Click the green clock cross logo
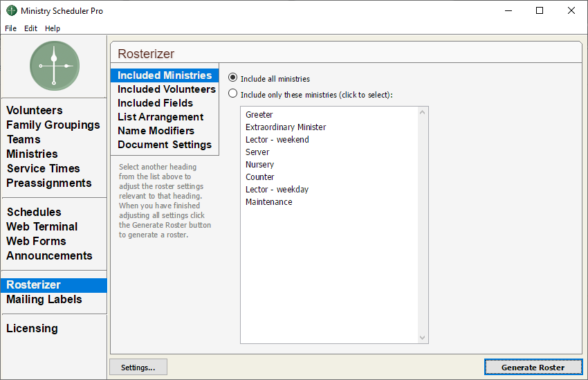This screenshot has width=588, height=380. [55, 66]
